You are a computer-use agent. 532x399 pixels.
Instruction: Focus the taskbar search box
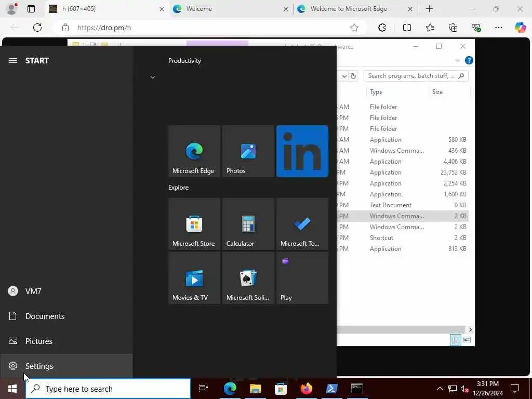click(x=108, y=389)
